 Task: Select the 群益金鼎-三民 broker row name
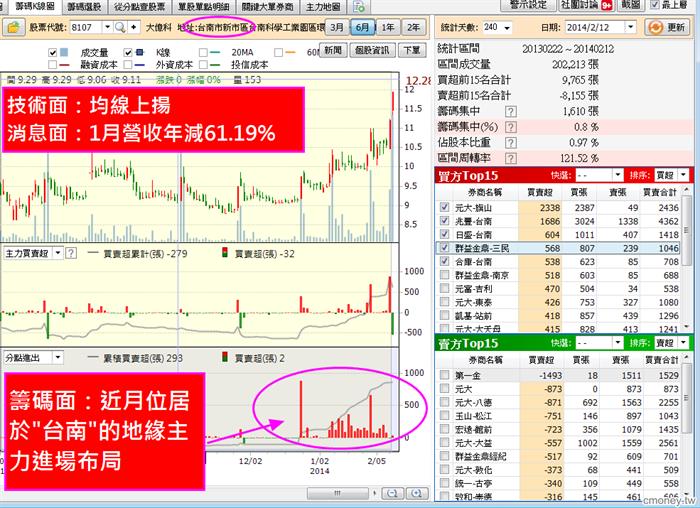pos(482,248)
